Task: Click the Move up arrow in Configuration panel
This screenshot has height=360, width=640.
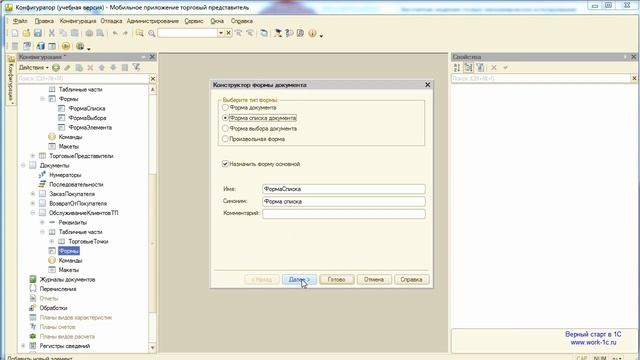Action: [102, 67]
